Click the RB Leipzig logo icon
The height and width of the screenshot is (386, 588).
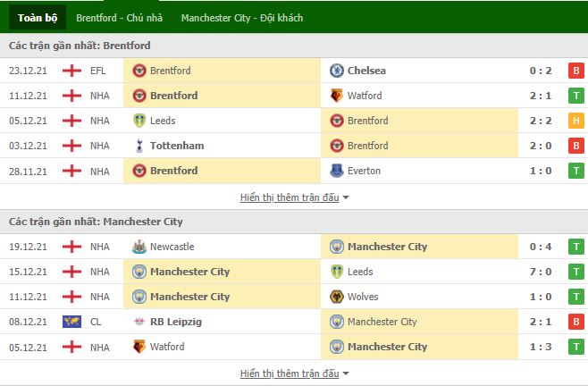[x=139, y=322]
